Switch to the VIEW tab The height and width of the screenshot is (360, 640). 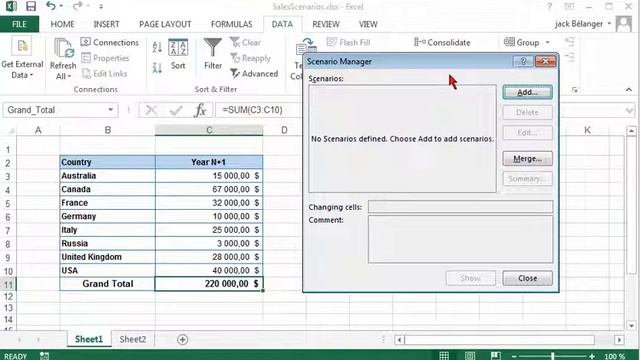click(368, 24)
